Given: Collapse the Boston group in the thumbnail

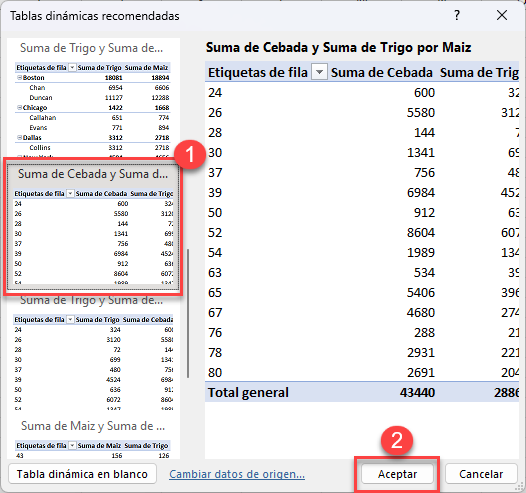Looking at the screenshot, I should tap(19, 77).
